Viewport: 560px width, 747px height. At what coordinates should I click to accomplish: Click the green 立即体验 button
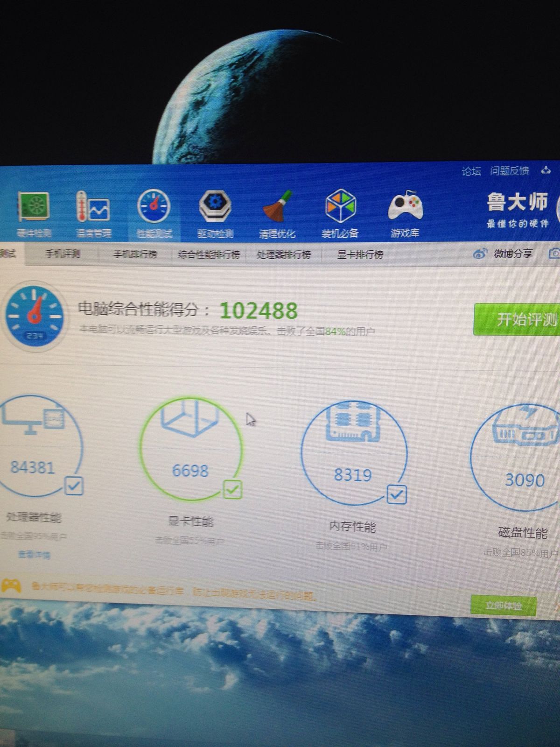tap(504, 606)
